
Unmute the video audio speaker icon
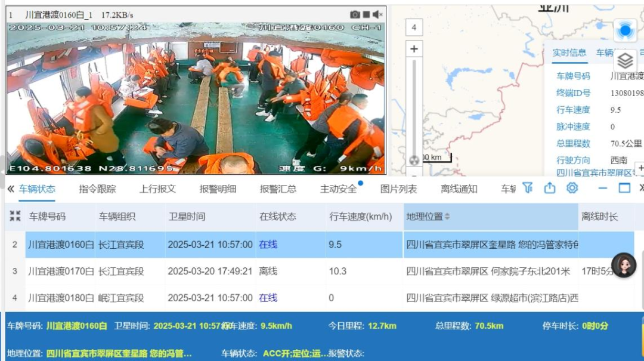377,15
